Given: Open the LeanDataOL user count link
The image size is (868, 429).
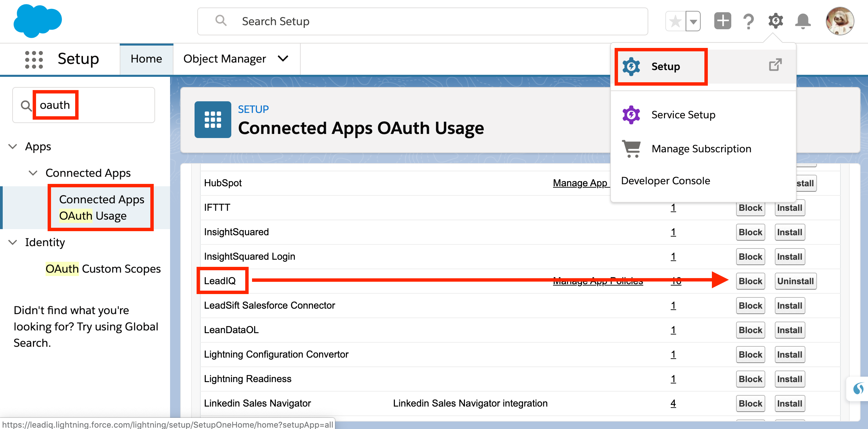Looking at the screenshot, I should [673, 330].
